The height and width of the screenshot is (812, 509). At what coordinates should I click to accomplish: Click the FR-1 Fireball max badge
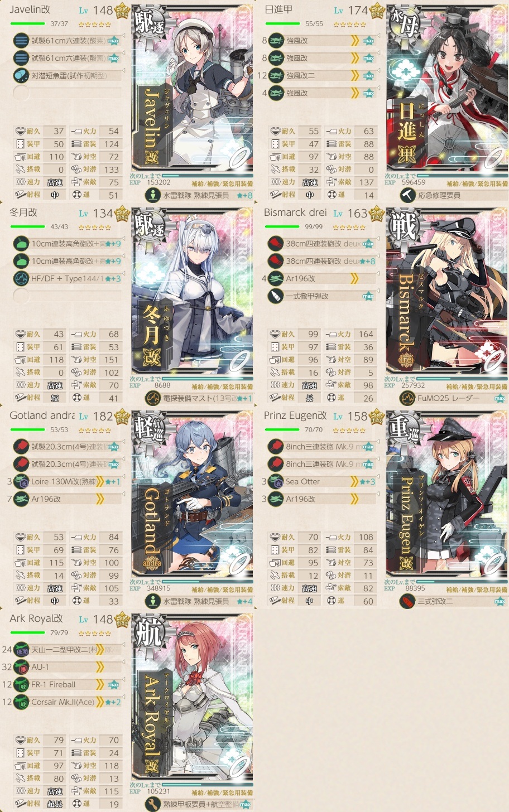point(114,685)
